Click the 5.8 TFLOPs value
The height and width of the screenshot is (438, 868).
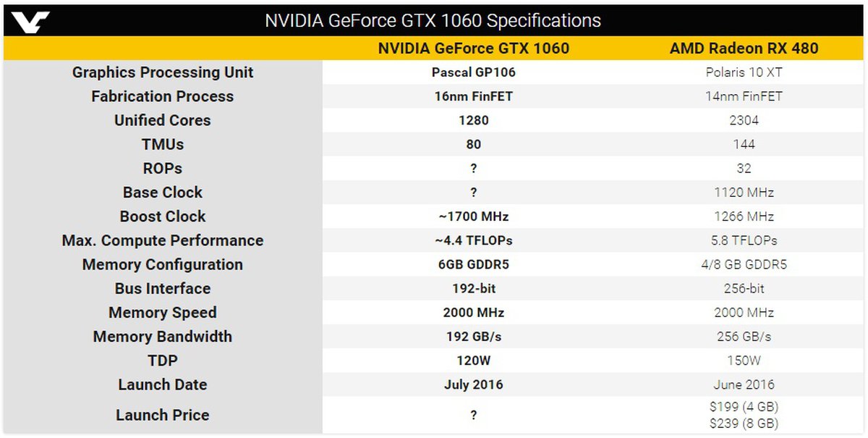[744, 240]
